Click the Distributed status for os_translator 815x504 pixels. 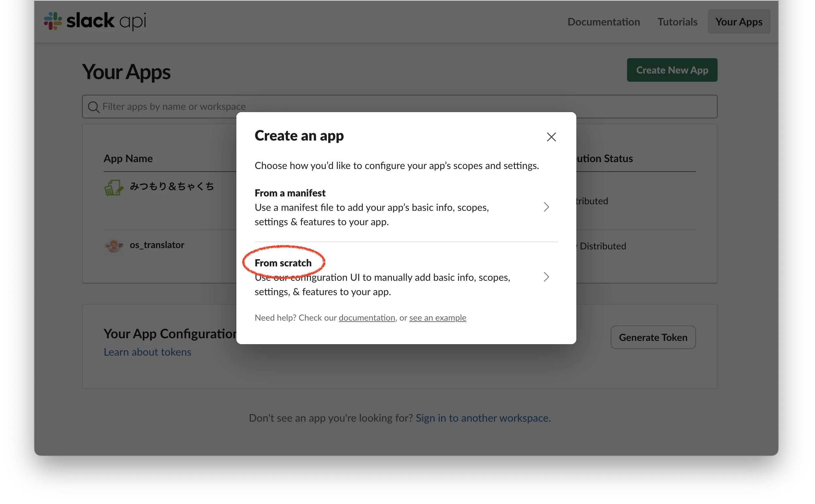pyautogui.click(x=602, y=246)
